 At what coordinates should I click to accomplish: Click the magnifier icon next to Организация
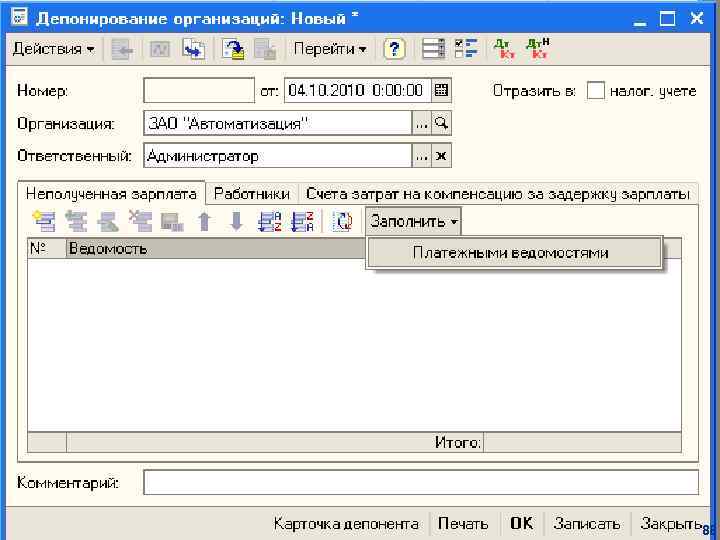pyautogui.click(x=441, y=124)
